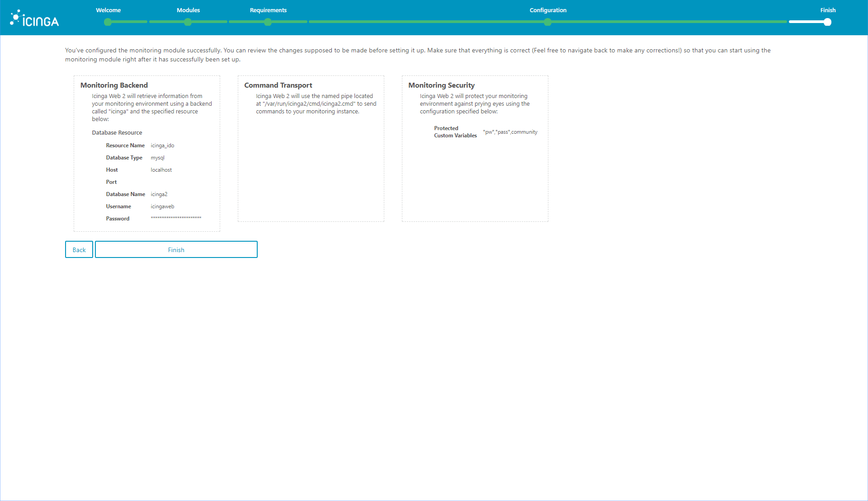Click the Configuration progress dot

(x=547, y=22)
